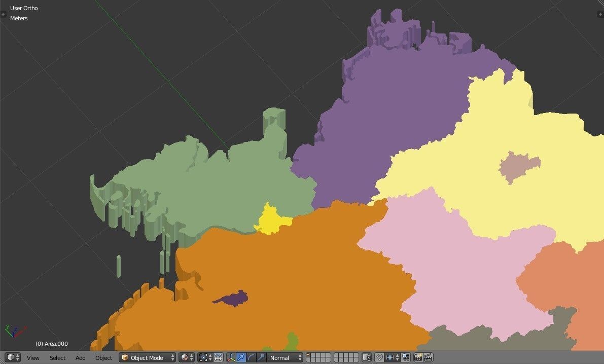This screenshot has width=604, height=364.
Task: Click the OpenGL render still camera icon
Action: 418,358
